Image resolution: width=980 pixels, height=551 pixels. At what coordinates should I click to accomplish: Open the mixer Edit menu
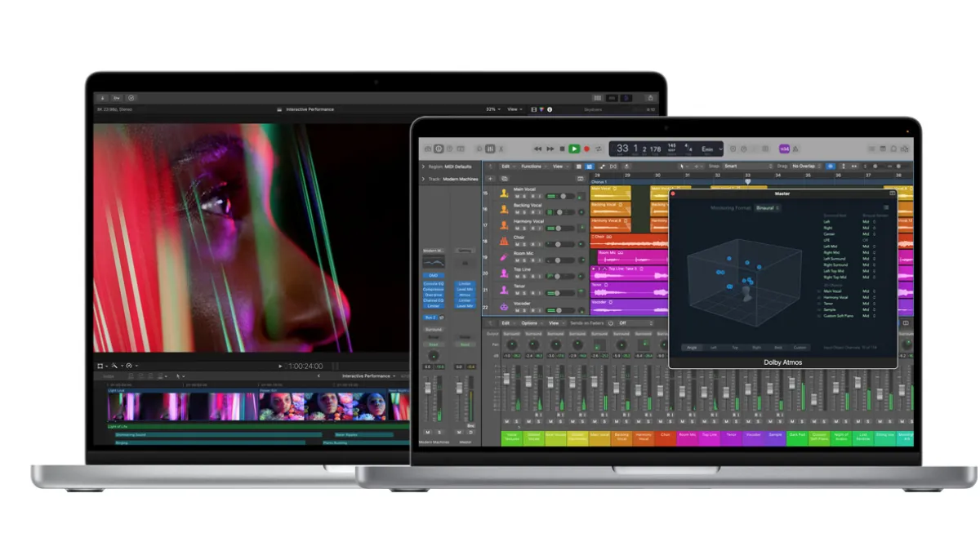(508, 323)
